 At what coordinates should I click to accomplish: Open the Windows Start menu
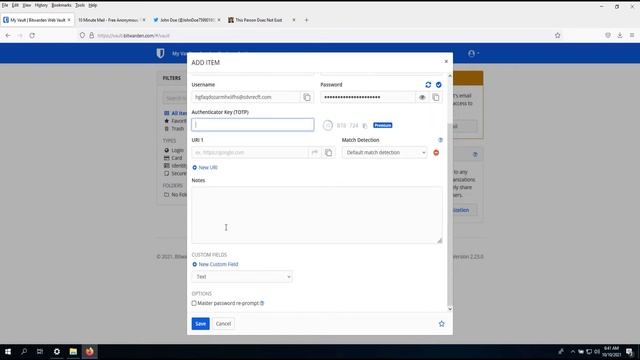[x=8, y=351]
